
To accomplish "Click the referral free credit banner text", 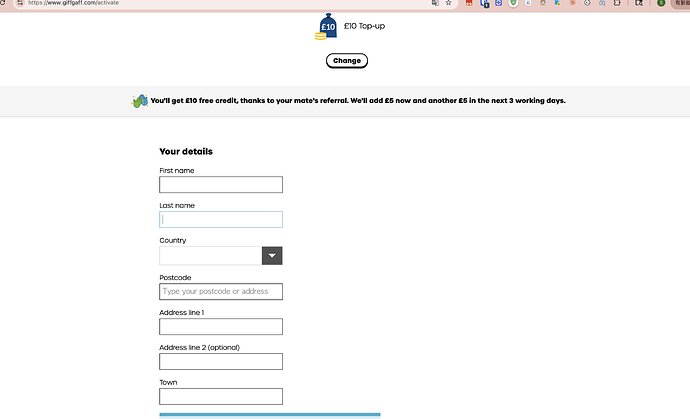I will [x=358, y=101].
